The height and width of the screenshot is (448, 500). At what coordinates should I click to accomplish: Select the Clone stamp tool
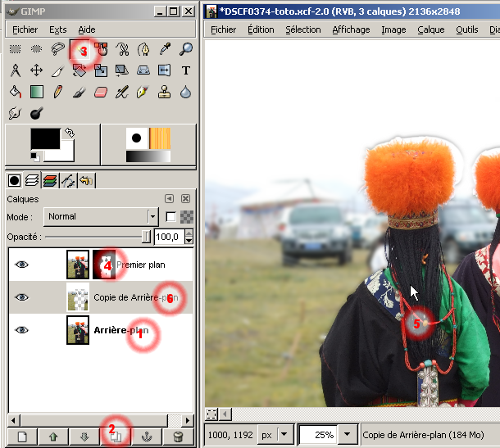click(x=165, y=92)
